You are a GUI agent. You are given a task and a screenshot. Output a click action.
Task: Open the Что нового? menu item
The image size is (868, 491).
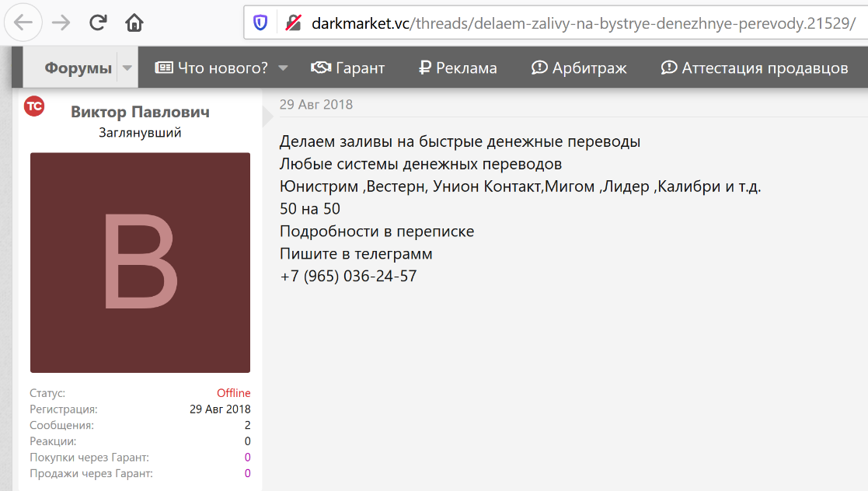pos(211,68)
